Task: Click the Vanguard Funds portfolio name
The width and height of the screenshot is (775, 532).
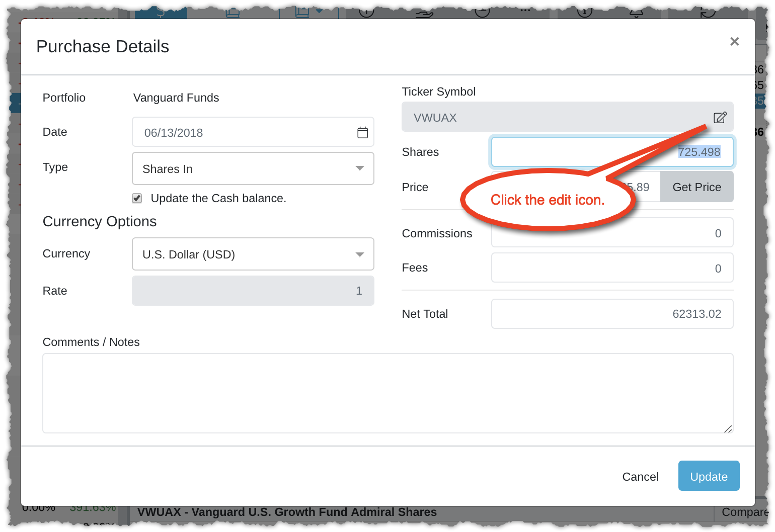Action: 176,98
